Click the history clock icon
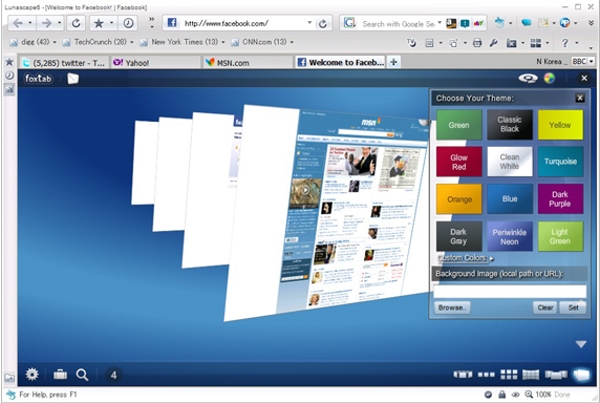Screen dimensions: 600x403 click(x=129, y=22)
